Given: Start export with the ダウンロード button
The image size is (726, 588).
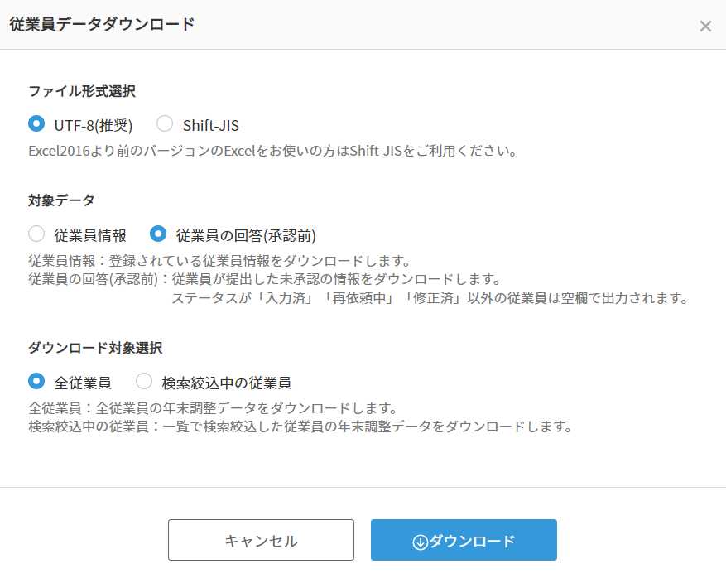Looking at the screenshot, I should coord(464,540).
